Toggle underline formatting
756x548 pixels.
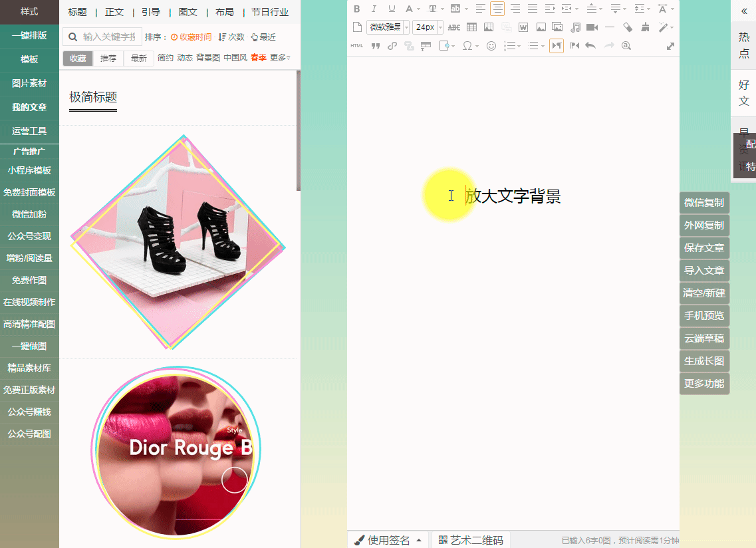[392, 9]
